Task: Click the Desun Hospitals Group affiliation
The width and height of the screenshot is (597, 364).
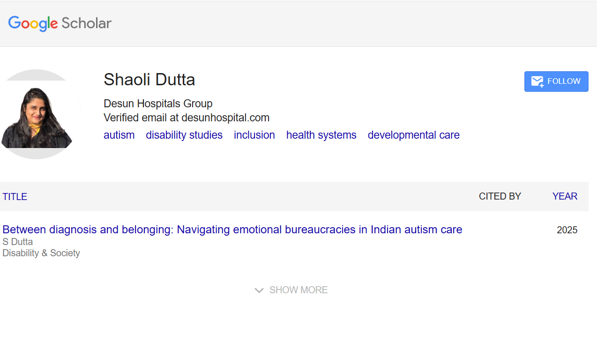Action: [x=158, y=104]
